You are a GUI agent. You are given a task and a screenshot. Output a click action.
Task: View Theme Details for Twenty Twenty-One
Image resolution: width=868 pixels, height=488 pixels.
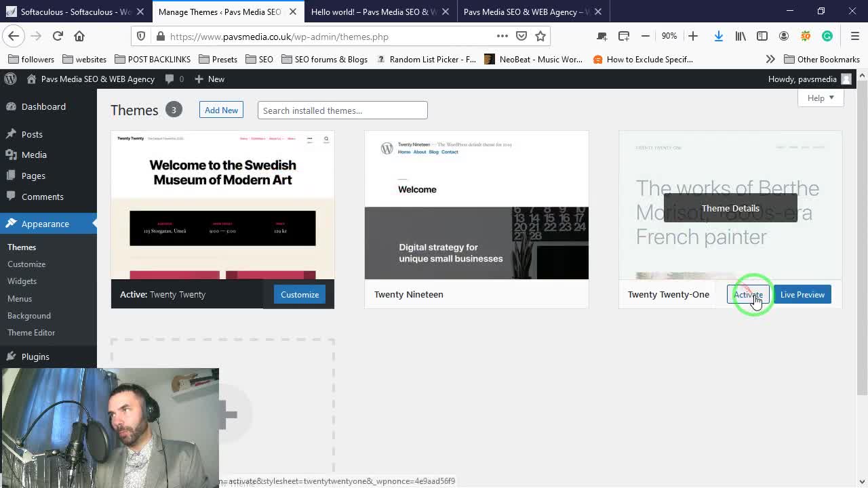coord(730,208)
